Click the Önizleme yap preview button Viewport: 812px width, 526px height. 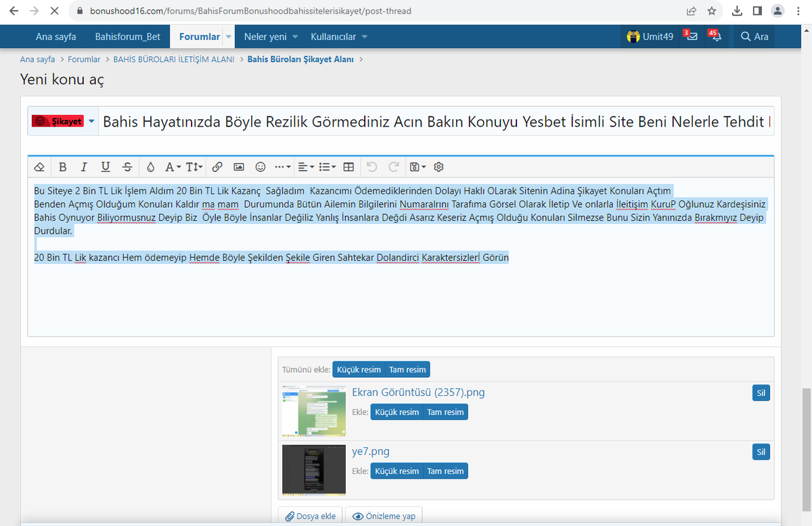click(x=384, y=516)
